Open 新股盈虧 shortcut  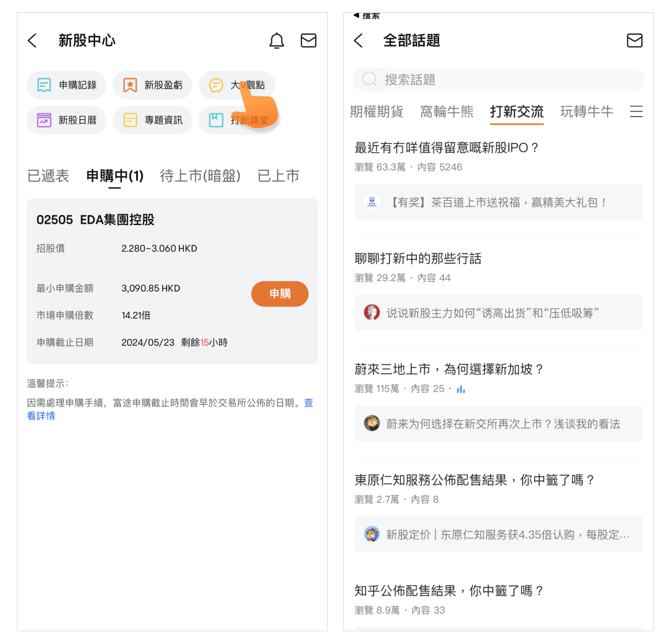coord(152,85)
